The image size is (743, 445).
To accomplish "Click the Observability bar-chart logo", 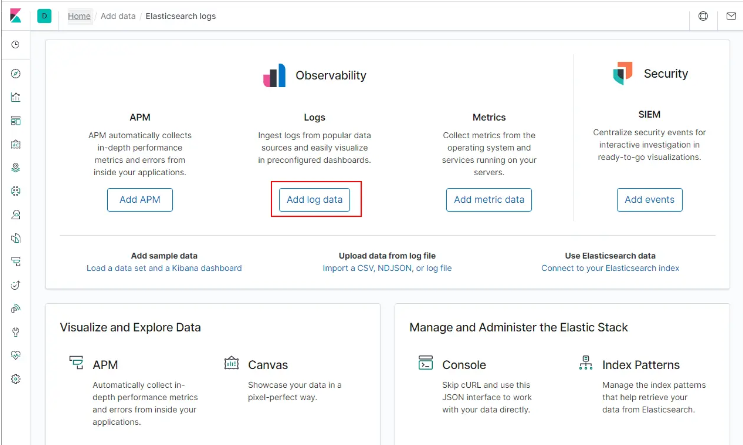I will click(274, 75).
